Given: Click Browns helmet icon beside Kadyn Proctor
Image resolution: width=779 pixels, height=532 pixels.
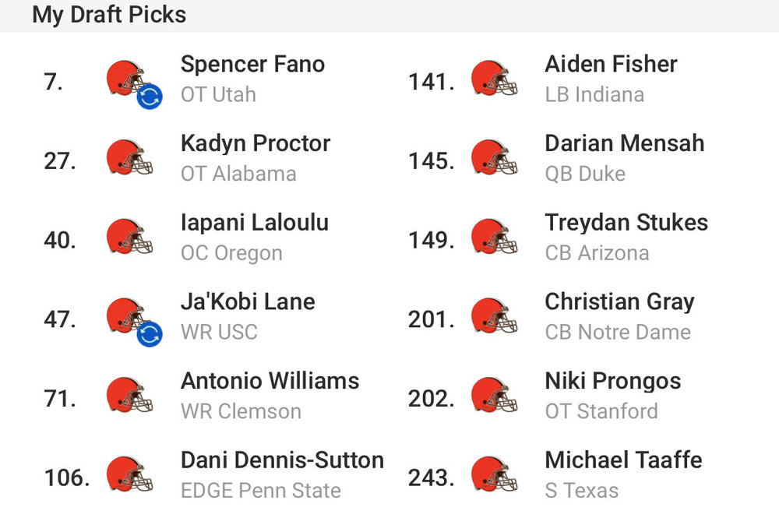Looking at the screenshot, I should point(129,157).
